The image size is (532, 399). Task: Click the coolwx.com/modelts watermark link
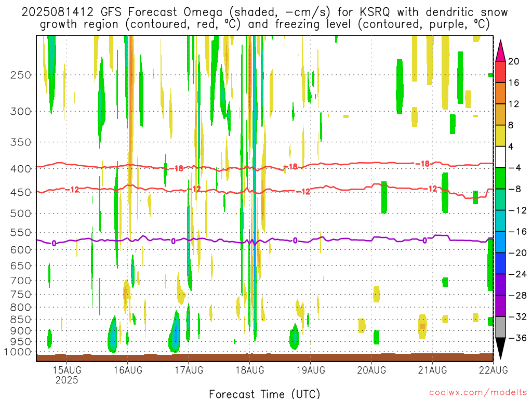pos(477,393)
